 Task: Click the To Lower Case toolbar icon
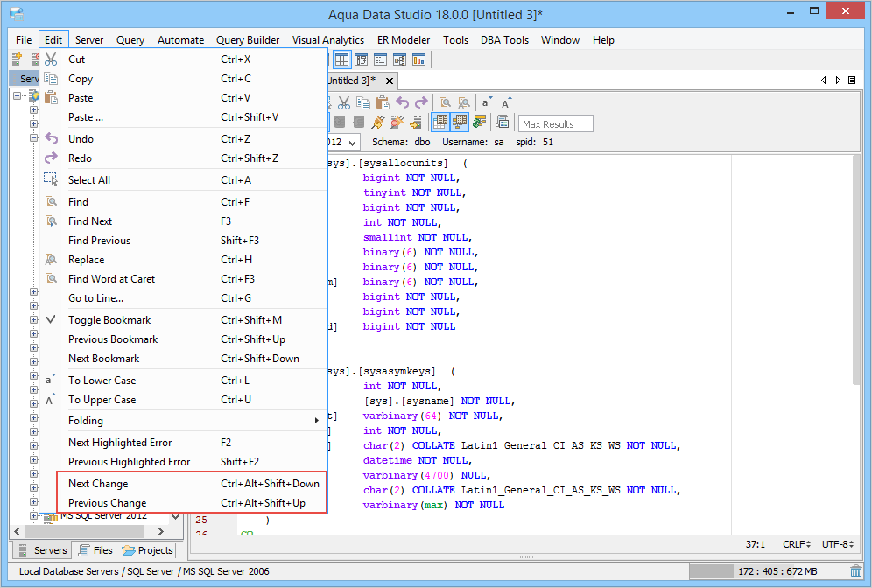tap(488, 102)
